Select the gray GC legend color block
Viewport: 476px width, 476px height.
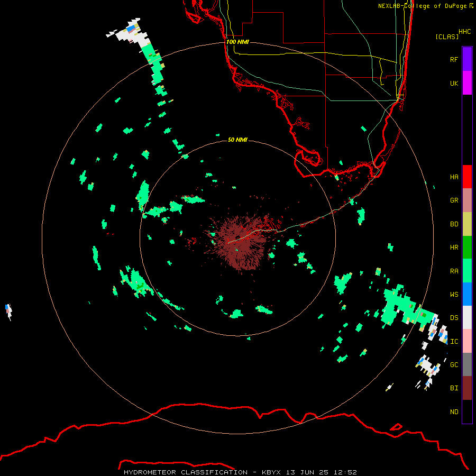[x=467, y=364]
